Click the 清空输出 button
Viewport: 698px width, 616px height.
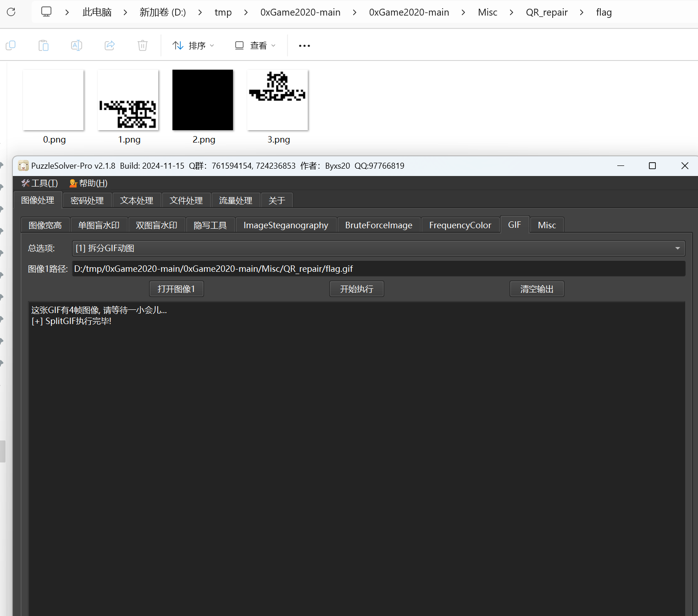point(537,289)
